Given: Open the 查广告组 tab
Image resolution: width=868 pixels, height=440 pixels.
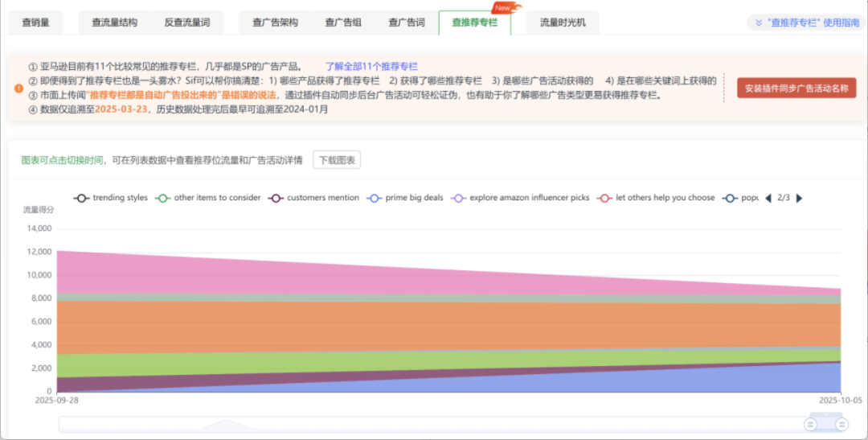Looking at the screenshot, I should tap(343, 23).
